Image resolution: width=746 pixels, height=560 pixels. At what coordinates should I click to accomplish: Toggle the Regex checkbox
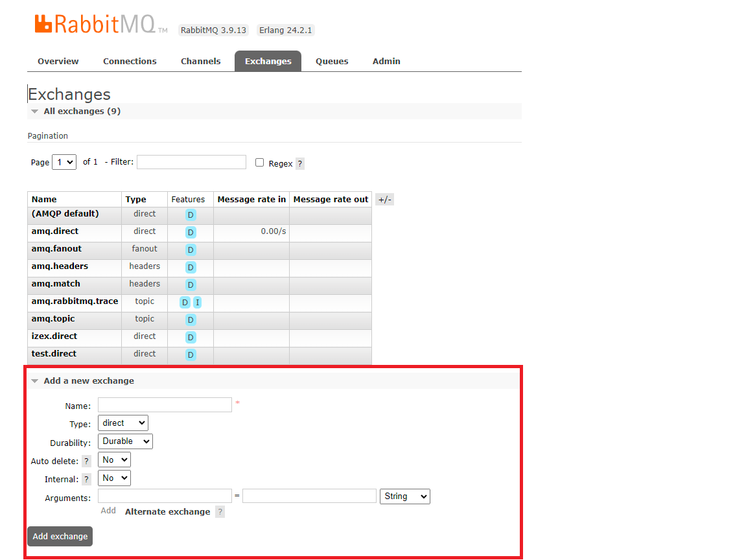tap(259, 163)
